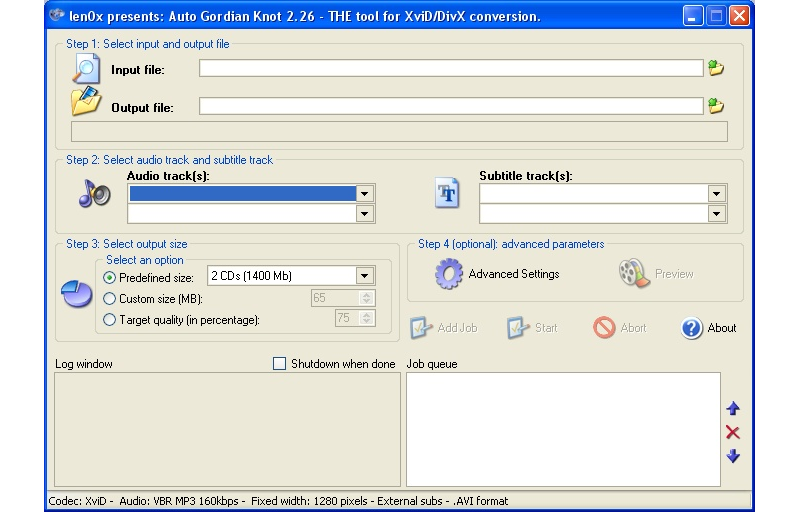
Task: Select Target quality (in percentage) radio button
Action: 109,320
